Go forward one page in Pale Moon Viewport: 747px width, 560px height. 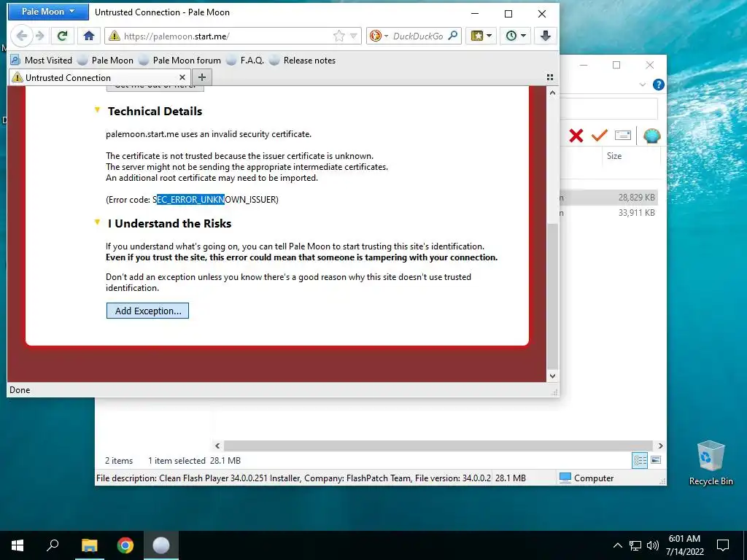click(x=40, y=36)
